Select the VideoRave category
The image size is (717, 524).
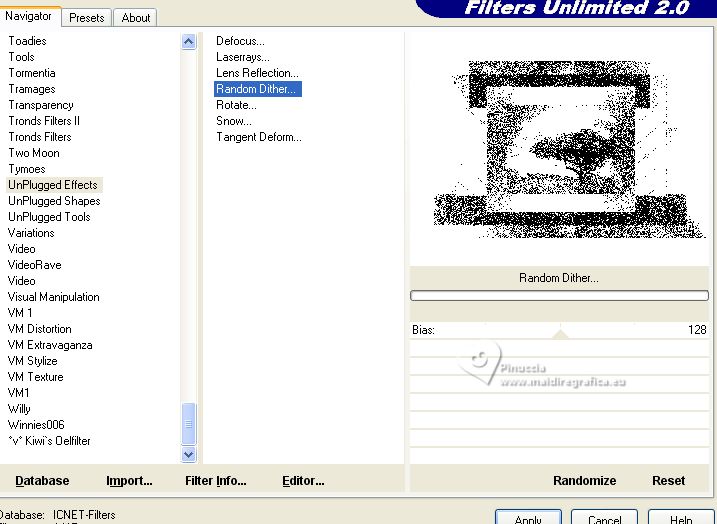(35, 265)
